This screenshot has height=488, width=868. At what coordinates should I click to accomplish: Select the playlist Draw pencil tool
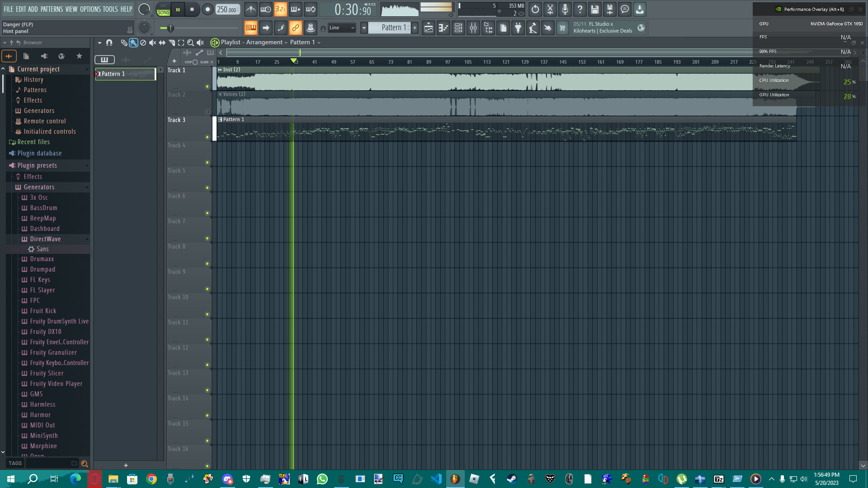pyautogui.click(x=124, y=42)
